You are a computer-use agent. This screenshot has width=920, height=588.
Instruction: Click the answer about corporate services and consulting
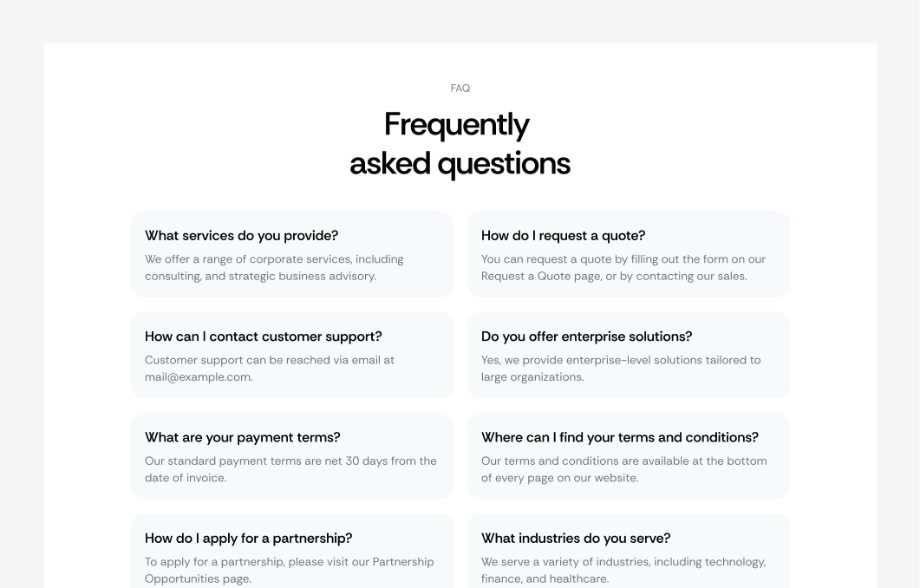point(274,268)
